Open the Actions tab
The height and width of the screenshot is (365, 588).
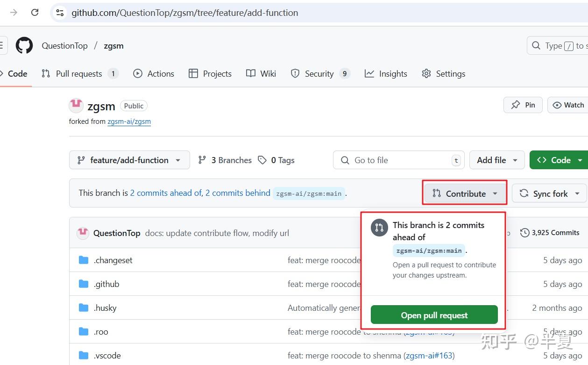(x=154, y=73)
